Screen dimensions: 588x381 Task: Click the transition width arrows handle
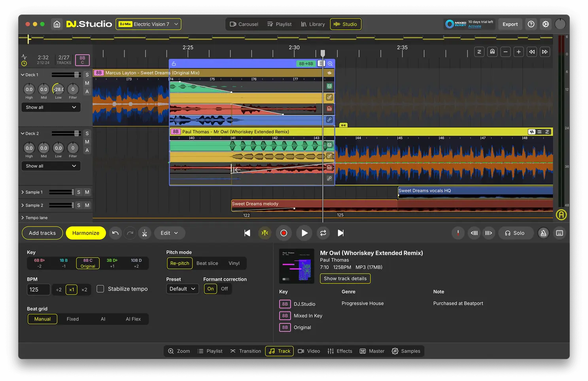[343, 125]
